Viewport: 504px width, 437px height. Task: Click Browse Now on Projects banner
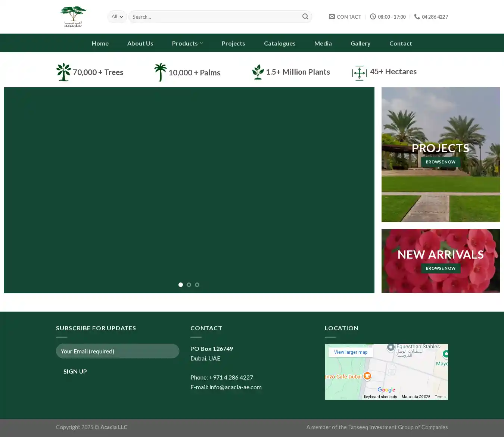click(x=441, y=162)
